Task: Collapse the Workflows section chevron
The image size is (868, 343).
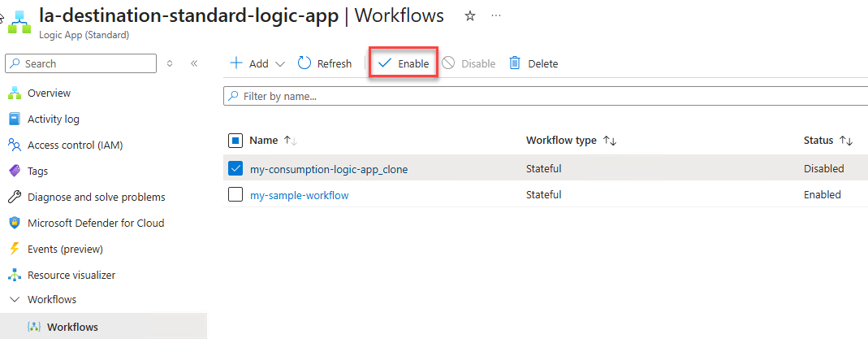Action: click(x=14, y=300)
